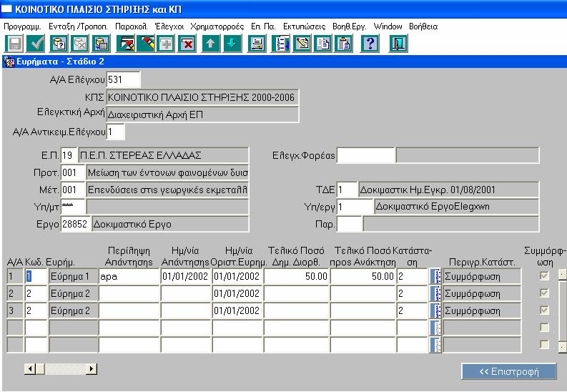This screenshot has width=567, height=392.
Task: Click the empty Παρ. code field
Action: point(349,224)
